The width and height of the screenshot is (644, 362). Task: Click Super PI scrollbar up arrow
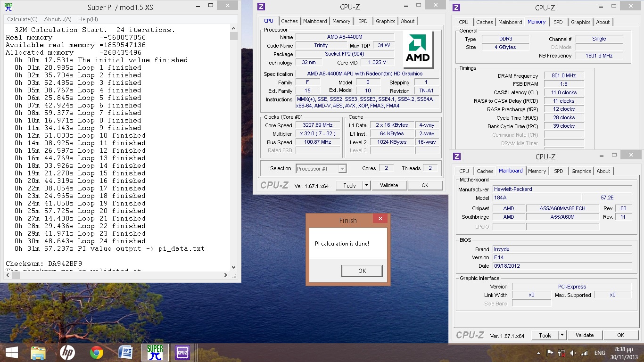click(x=234, y=28)
